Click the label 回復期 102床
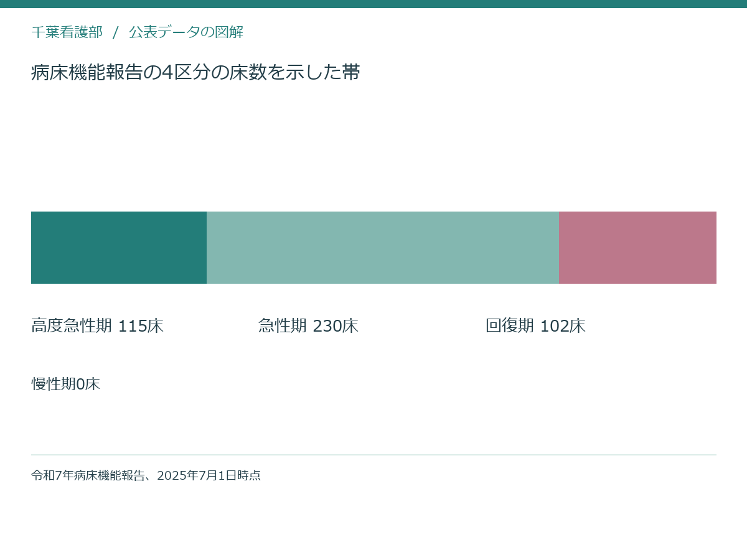 (x=535, y=326)
